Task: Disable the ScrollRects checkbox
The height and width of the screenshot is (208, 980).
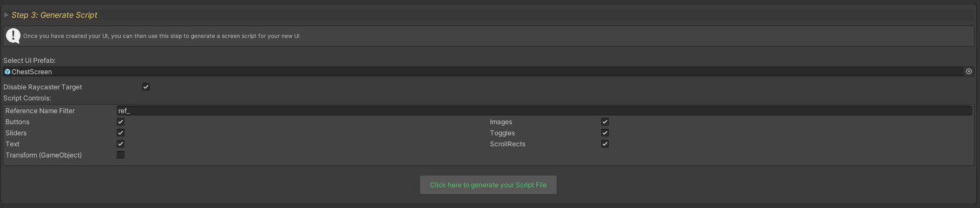Action: pyautogui.click(x=605, y=144)
